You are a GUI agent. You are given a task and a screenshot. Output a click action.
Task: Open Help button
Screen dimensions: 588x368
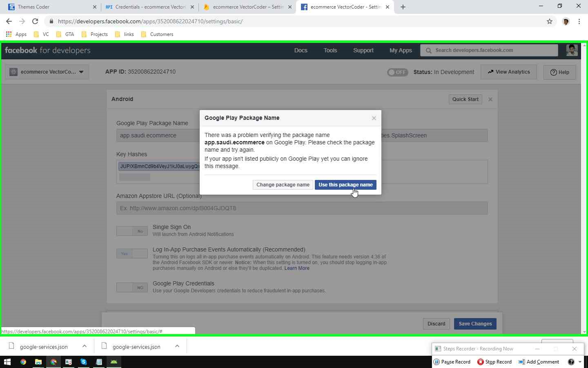pos(560,72)
